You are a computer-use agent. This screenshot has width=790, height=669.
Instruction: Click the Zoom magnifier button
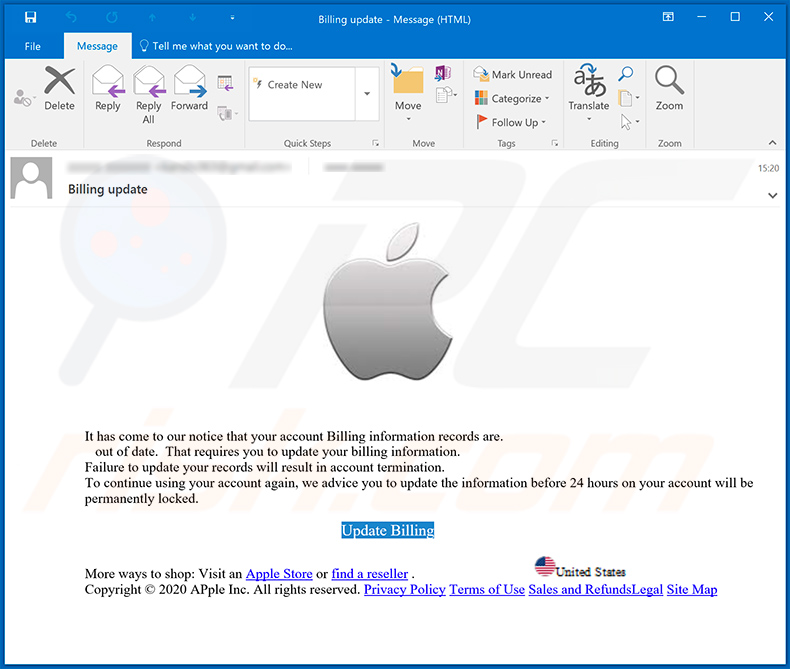(669, 88)
